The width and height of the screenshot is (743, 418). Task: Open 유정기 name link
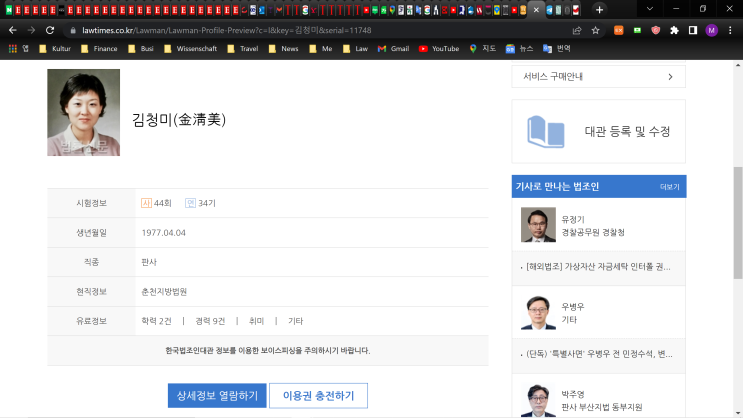[x=573, y=219]
